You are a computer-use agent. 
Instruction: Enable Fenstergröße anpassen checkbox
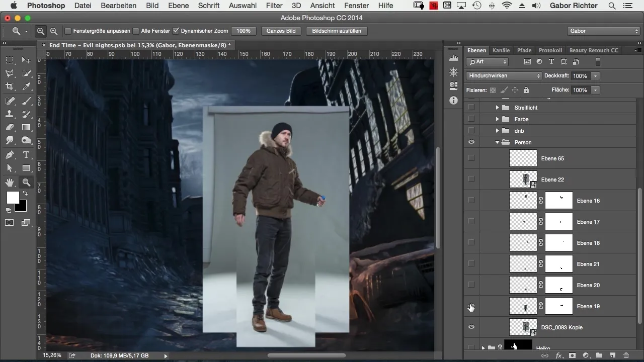coord(68,31)
